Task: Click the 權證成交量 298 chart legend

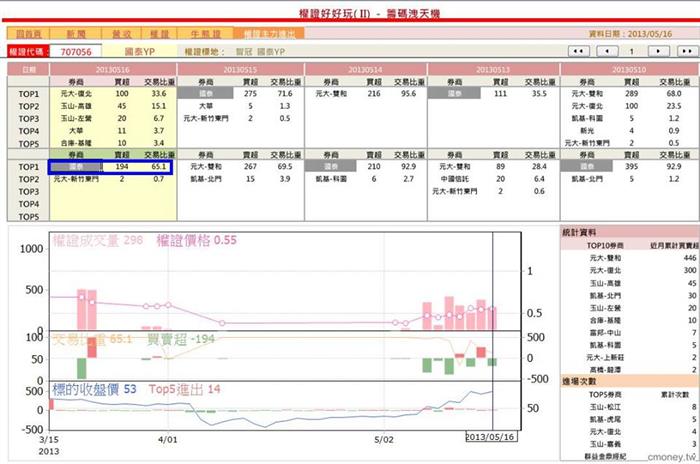Action: point(98,240)
